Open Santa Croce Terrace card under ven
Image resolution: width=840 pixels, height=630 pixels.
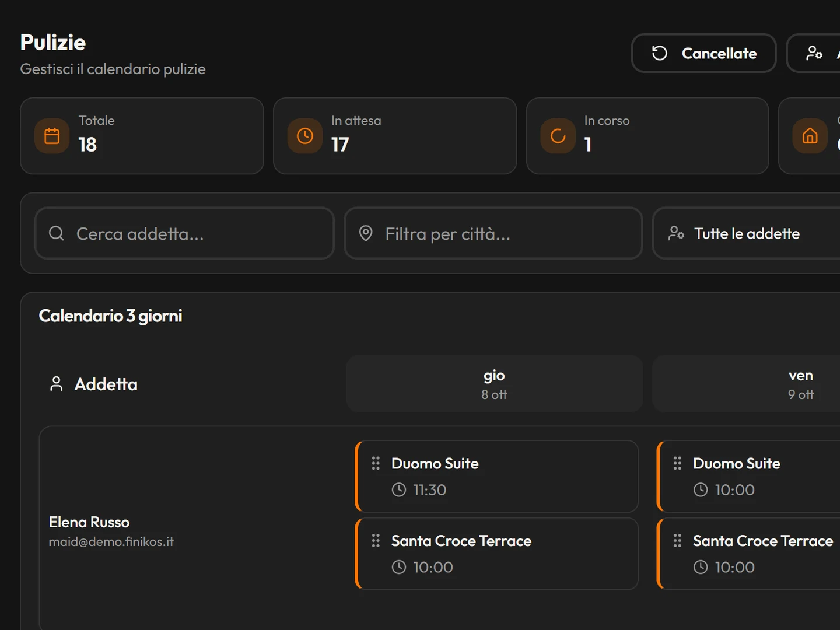click(748, 554)
